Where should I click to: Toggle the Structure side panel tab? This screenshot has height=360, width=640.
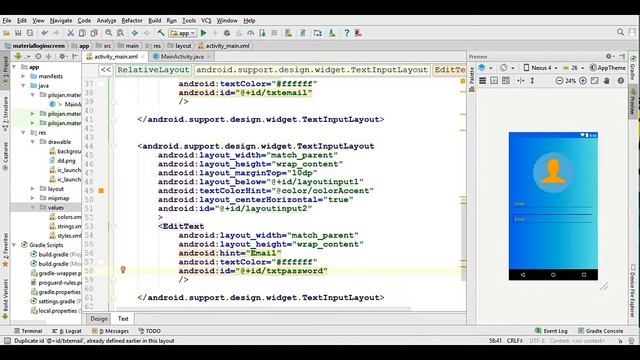(x=5, y=113)
